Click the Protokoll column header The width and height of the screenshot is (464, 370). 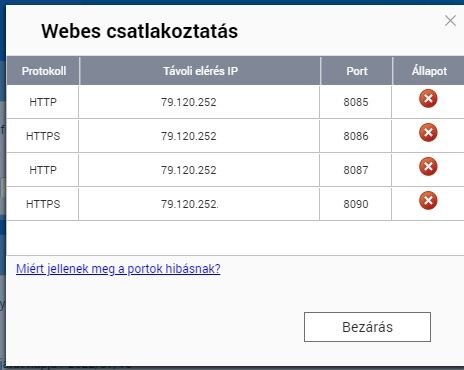click(x=43, y=71)
